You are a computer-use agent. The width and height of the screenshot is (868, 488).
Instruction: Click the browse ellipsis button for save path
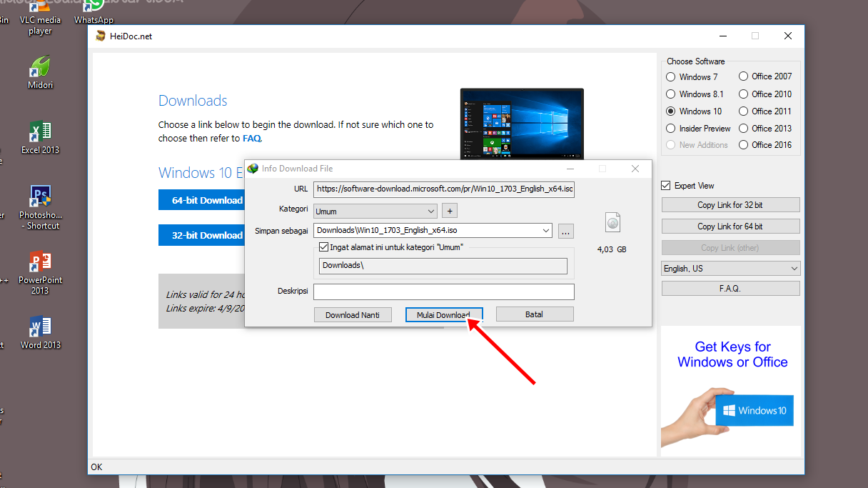[565, 231]
